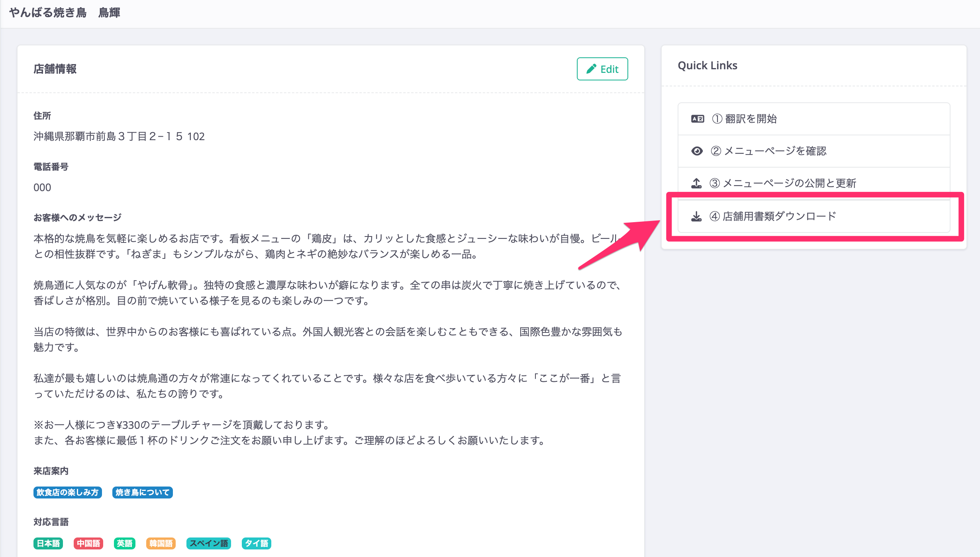This screenshot has width=980, height=557.
Task: Click the スペイン語 language badge
Action: click(209, 543)
